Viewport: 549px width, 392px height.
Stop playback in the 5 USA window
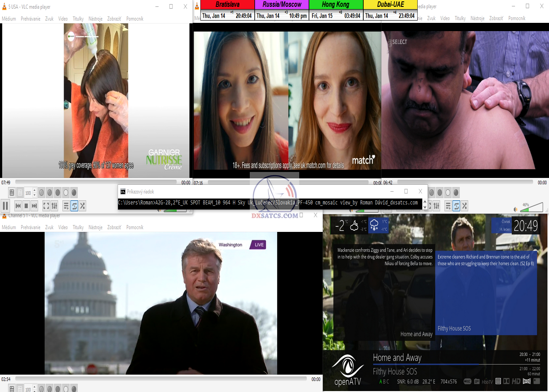coord(26,206)
